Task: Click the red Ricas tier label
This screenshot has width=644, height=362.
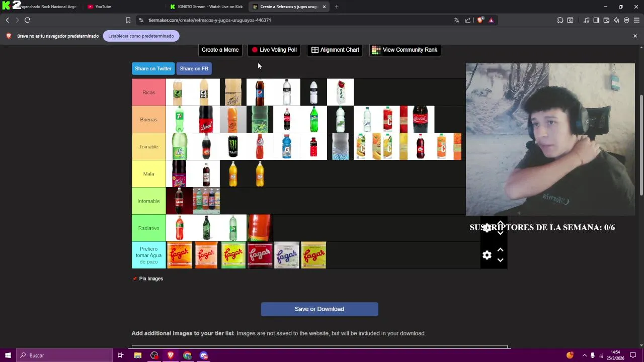Action: point(148,93)
